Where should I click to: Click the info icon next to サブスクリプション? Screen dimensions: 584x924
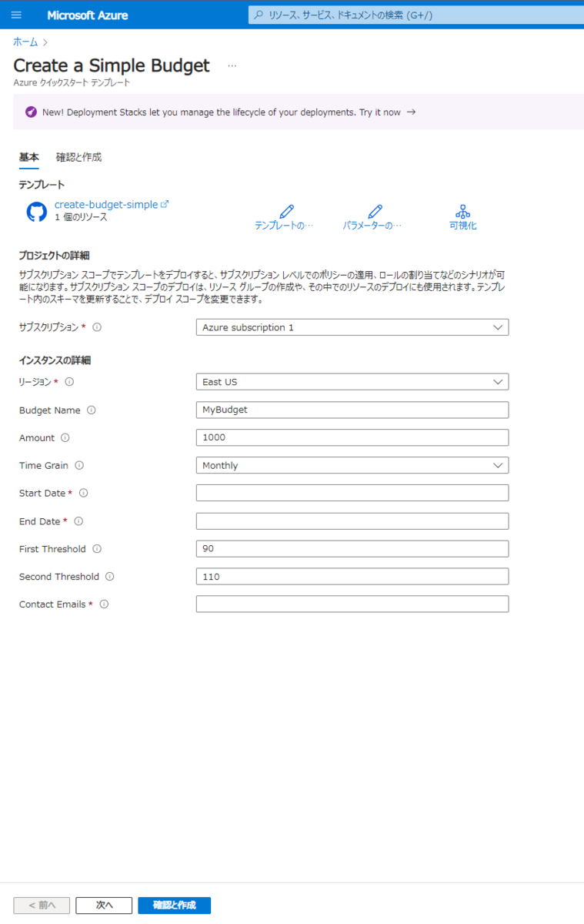97,327
